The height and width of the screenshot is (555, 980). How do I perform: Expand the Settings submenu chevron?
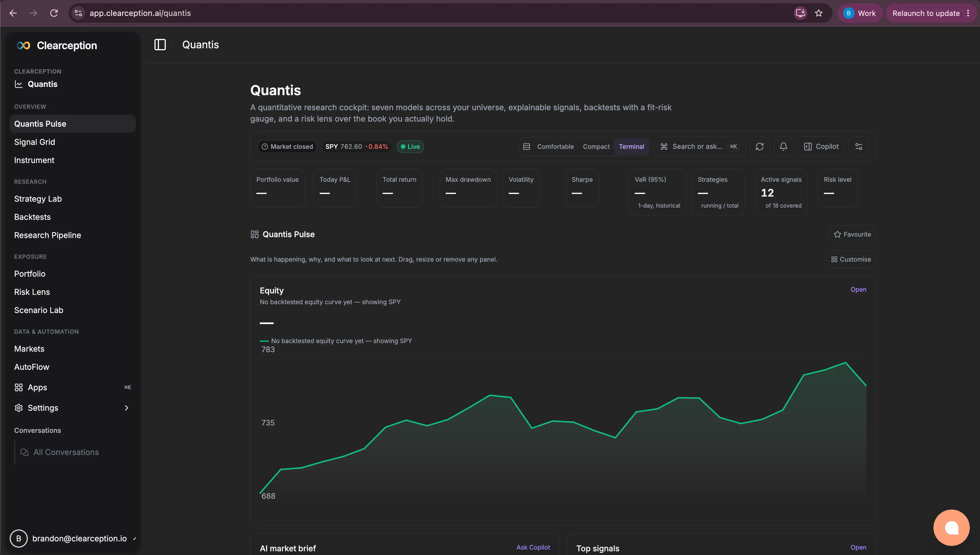pyautogui.click(x=126, y=408)
